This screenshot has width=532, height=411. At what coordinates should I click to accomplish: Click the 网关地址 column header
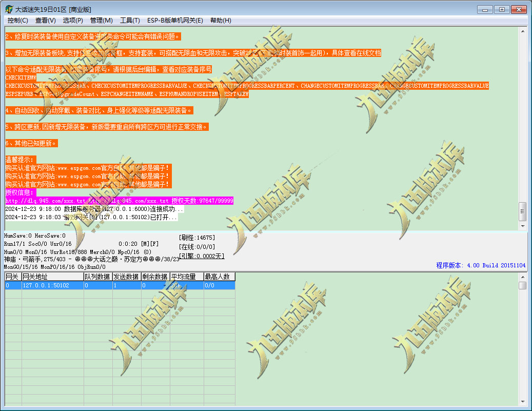point(53,277)
